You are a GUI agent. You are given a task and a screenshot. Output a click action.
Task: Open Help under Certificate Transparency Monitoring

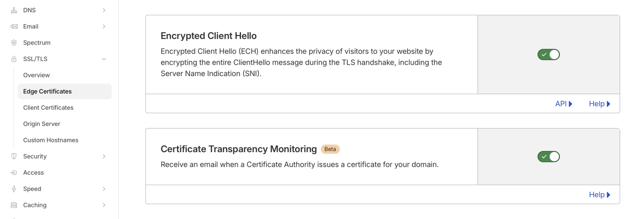pos(599,195)
